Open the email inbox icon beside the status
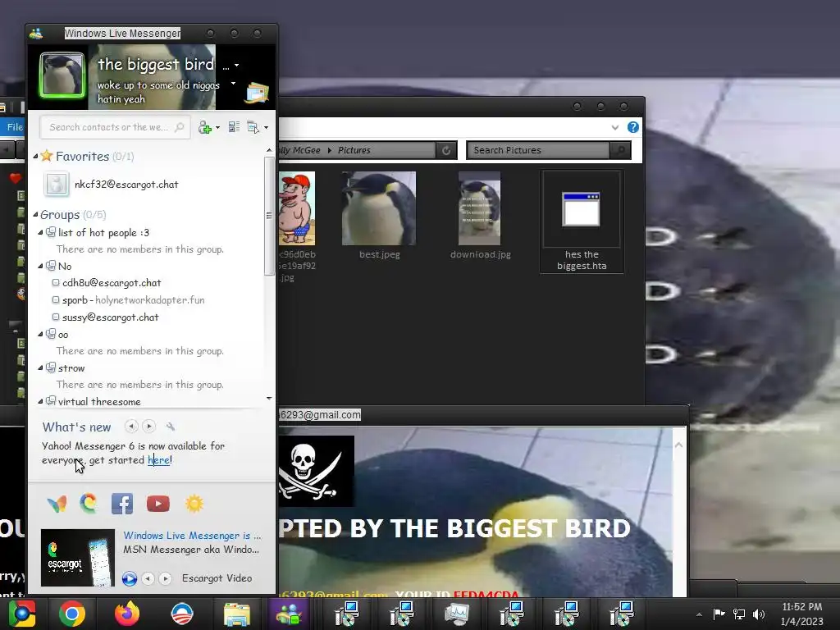 [x=258, y=93]
